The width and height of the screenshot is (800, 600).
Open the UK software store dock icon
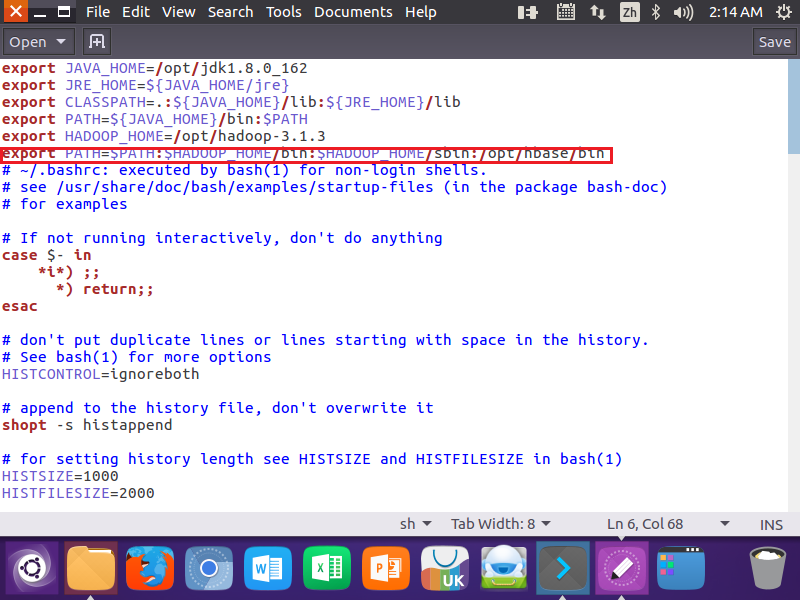pyautogui.click(x=445, y=568)
